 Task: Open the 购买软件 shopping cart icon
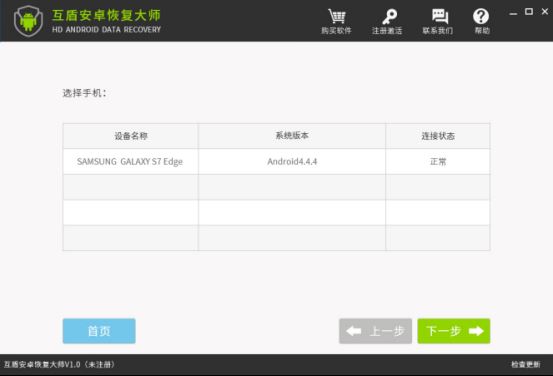pos(336,17)
